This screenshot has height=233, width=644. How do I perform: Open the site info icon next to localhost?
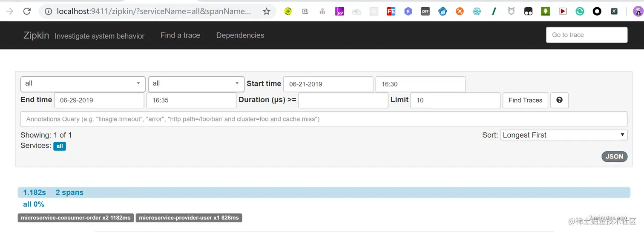point(49,12)
